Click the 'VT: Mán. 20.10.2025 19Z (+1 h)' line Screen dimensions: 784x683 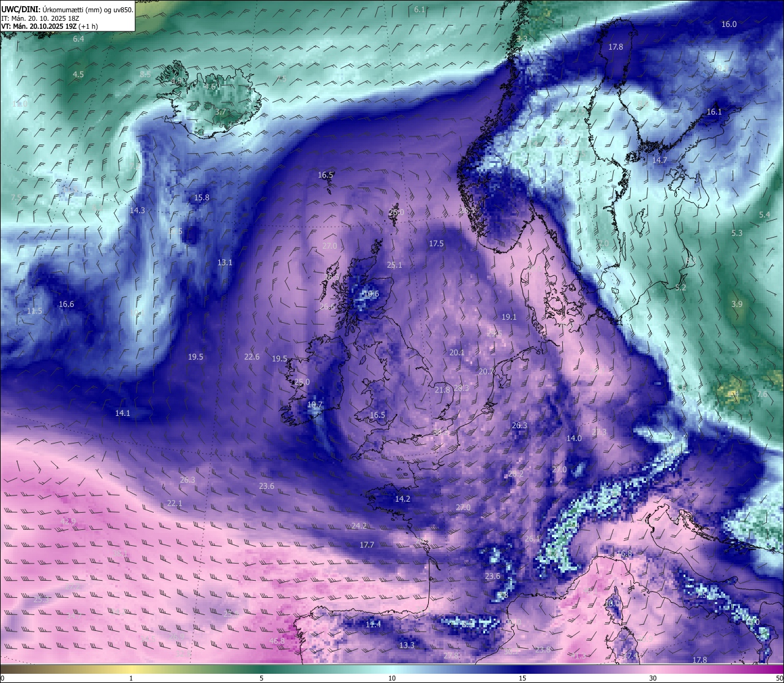tap(50, 26)
